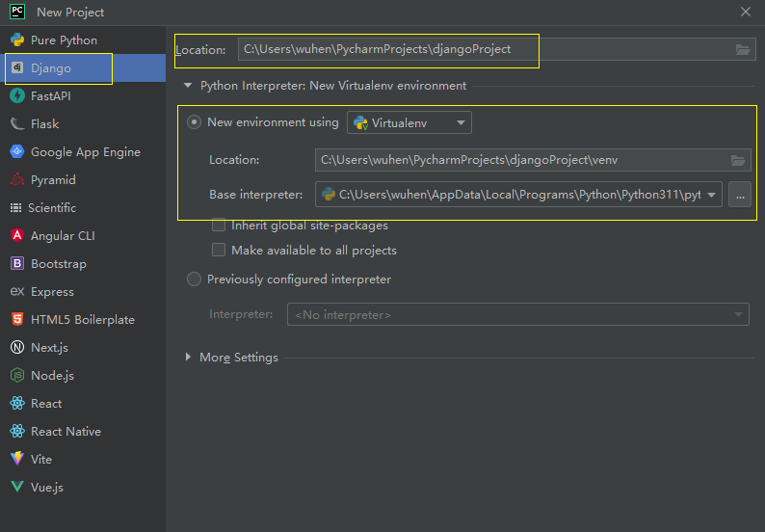Check Make available to all projects

click(x=219, y=251)
